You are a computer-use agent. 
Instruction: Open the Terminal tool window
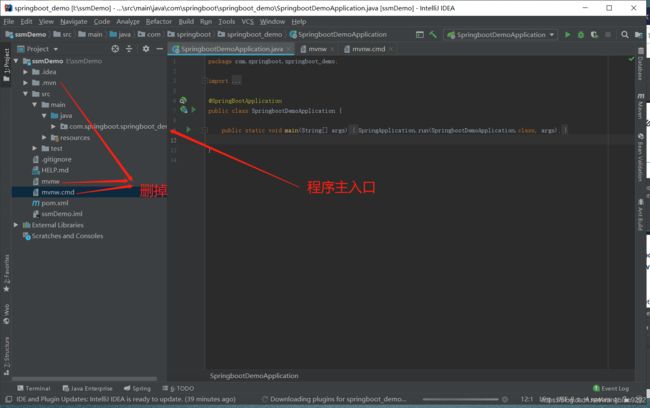34,388
